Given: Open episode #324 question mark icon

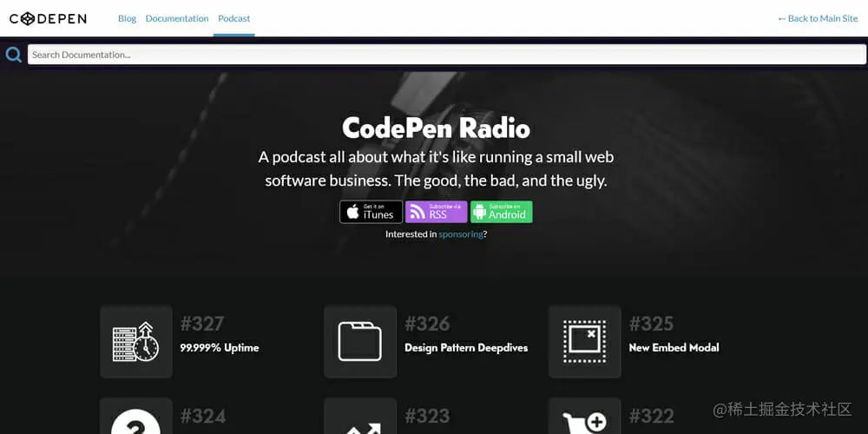Looking at the screenshot, I should tap(136, 416).
